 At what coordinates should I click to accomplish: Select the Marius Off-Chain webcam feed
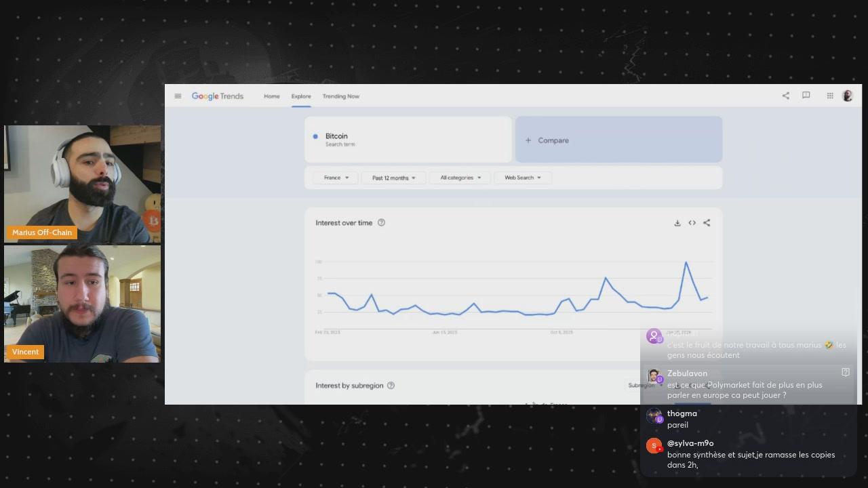83,184
